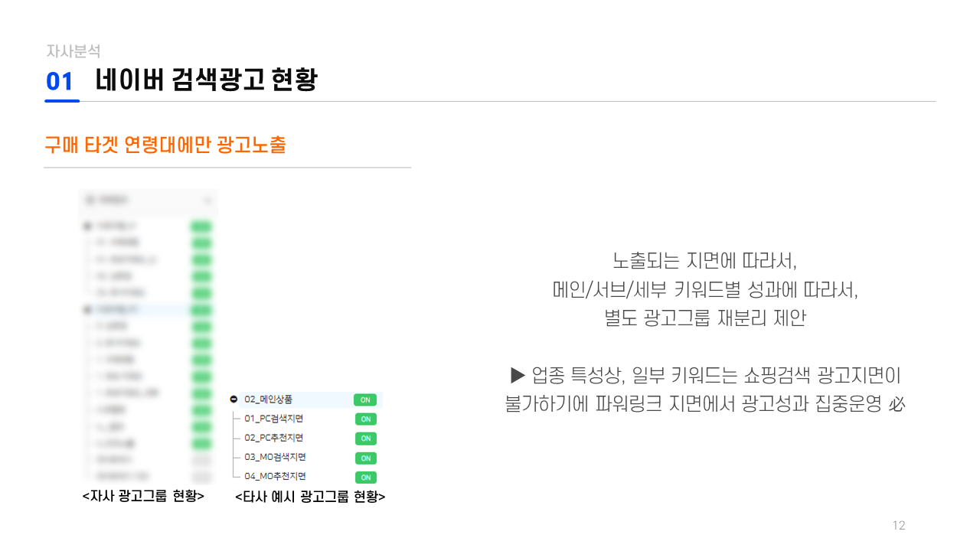Toggle the ON switch for 02_메인상품
This screenshot has height=551, width=980.
(365, 399)
